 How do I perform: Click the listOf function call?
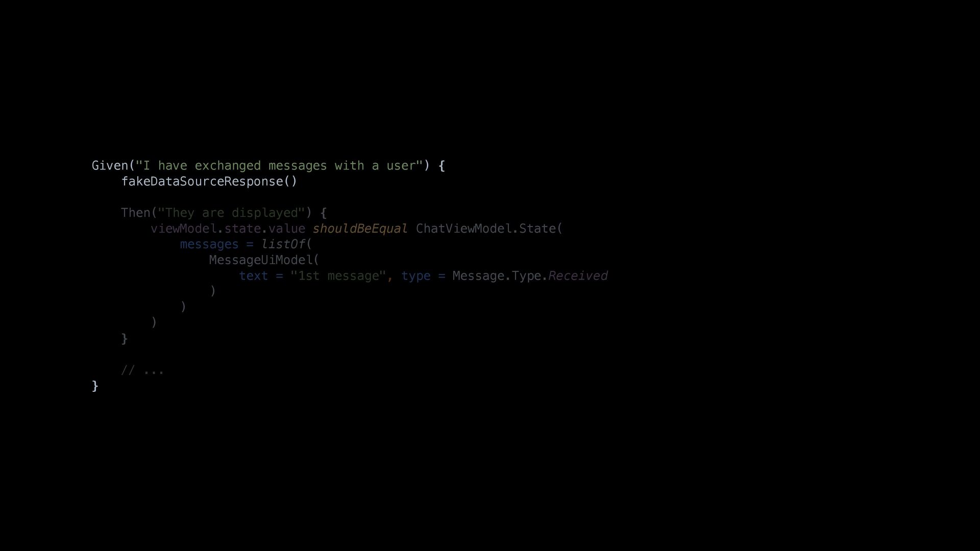click(x=283, y=244)
